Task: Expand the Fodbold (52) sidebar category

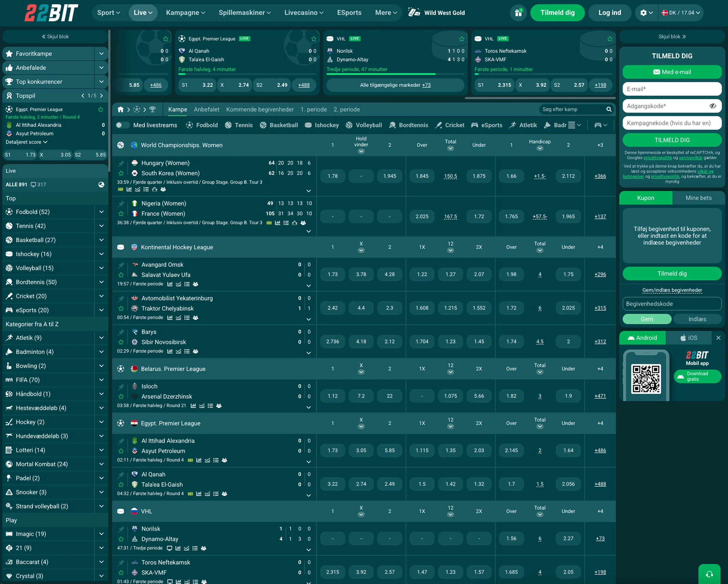Action: coord(101,212)
